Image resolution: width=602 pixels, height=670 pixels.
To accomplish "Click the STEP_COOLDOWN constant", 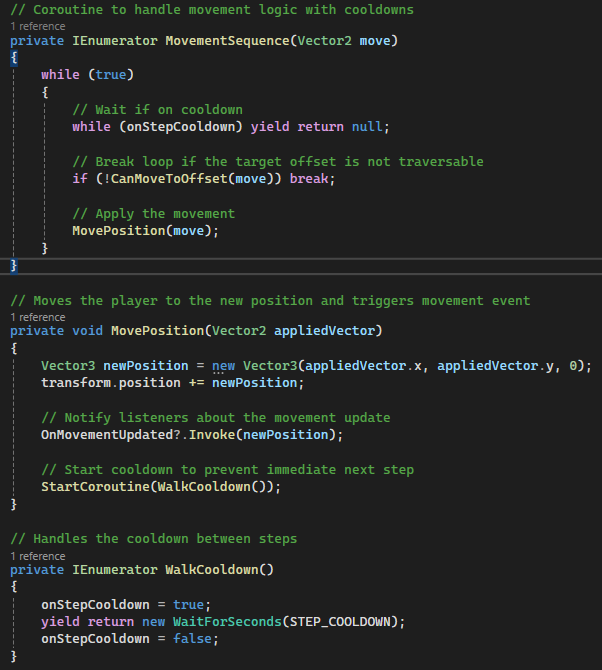I will [x=340, y=622].
